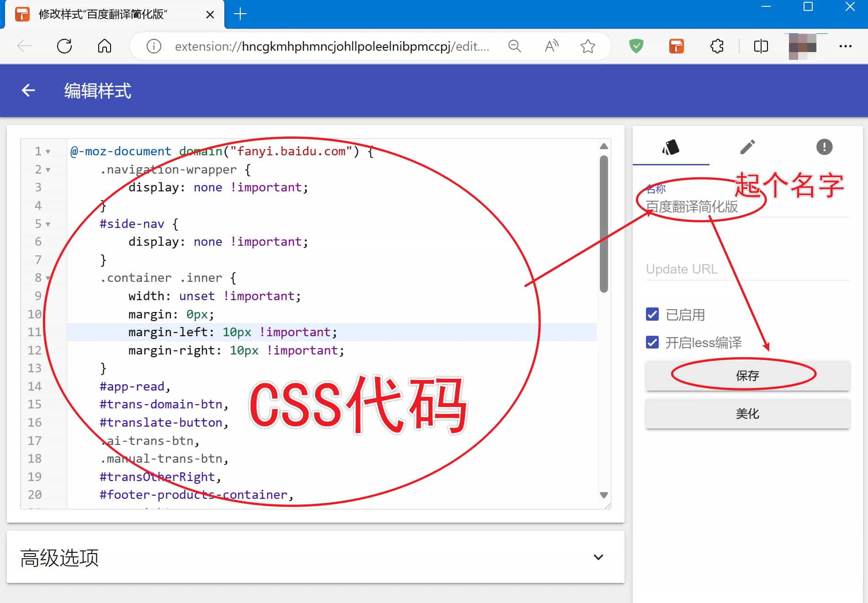Reload the page with the refresh icon
The height and width of the screenshot is (603, 868).
pyautogui.click(x=64, y=46)
